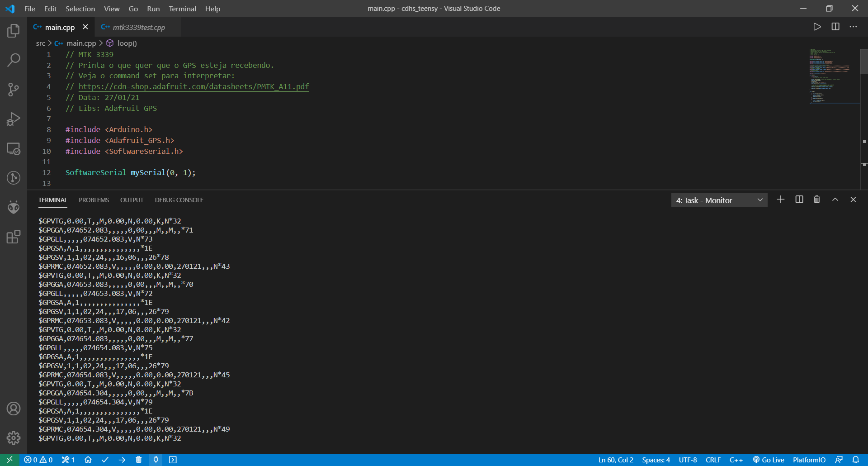Screen dimensions: 868x466
Task: Click PlatformIO Build checkmark in status bar
Action: click(105, 460)
